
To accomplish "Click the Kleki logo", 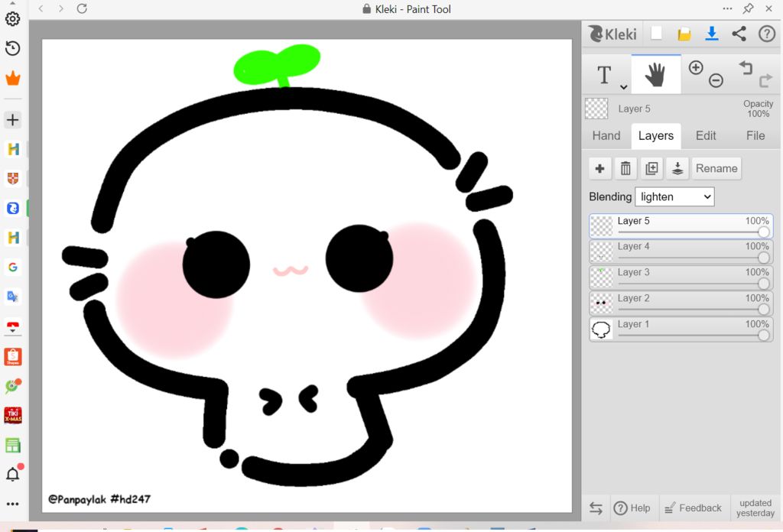I will pos(612,34).
